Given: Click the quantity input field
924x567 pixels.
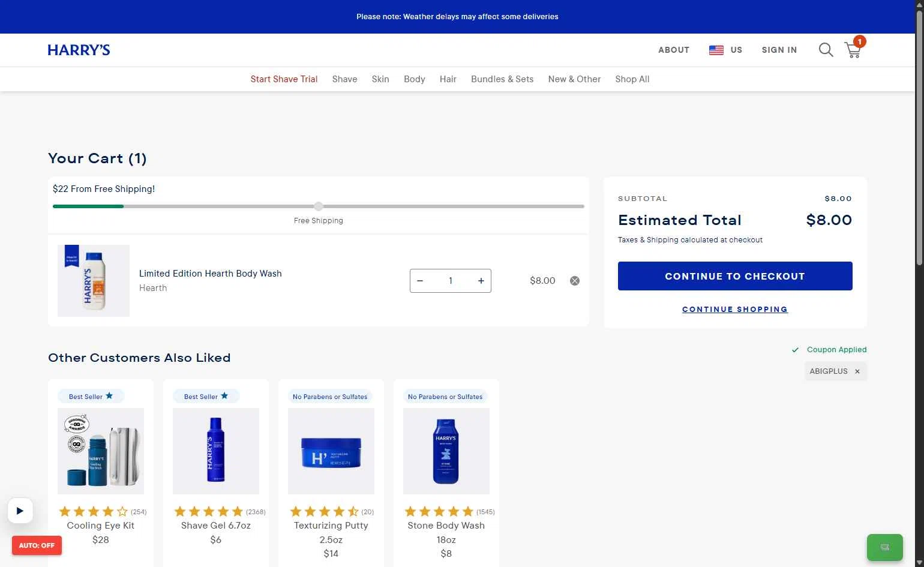Looking at the screenshot, I should (451, 281).
